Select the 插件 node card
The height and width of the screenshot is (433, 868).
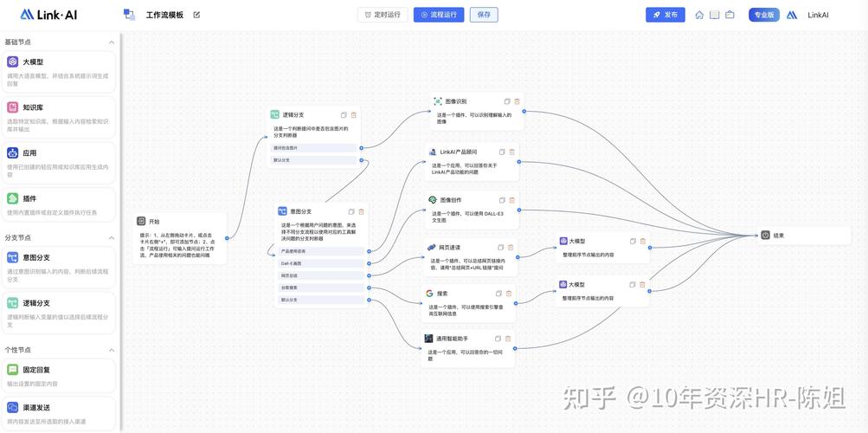click(59, 205)
